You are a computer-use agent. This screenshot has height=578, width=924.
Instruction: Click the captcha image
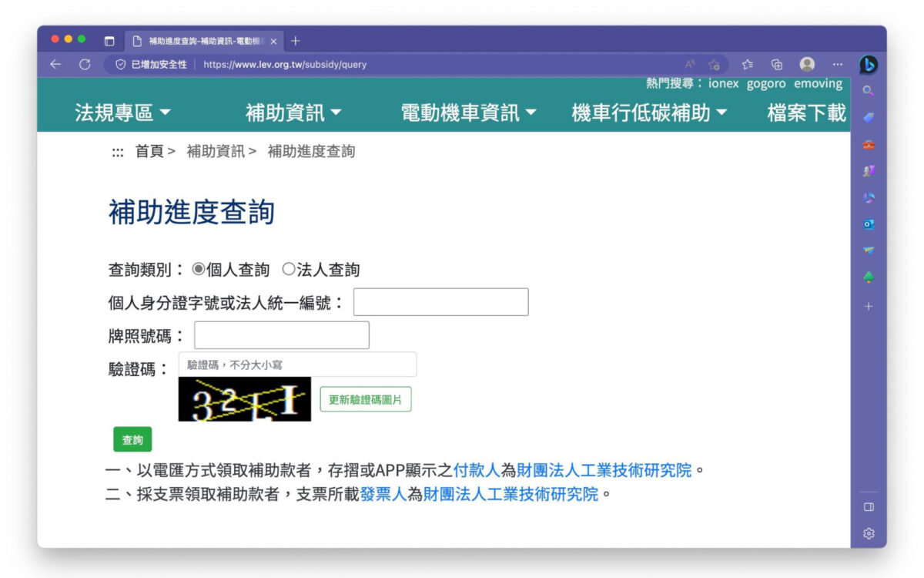245,399
